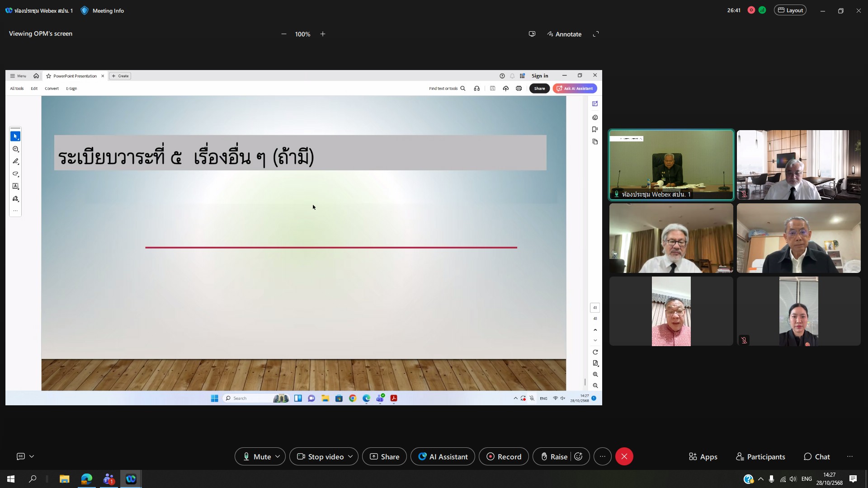
Task: Open closed captions icon
Action: pyautogui.click(x=21, y=456)
